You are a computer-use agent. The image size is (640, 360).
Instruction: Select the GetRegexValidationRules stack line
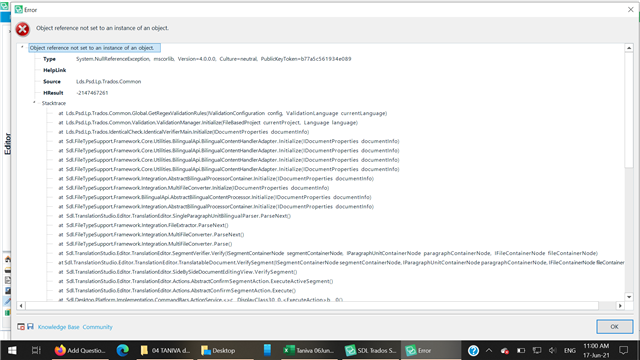click(222, 113)
